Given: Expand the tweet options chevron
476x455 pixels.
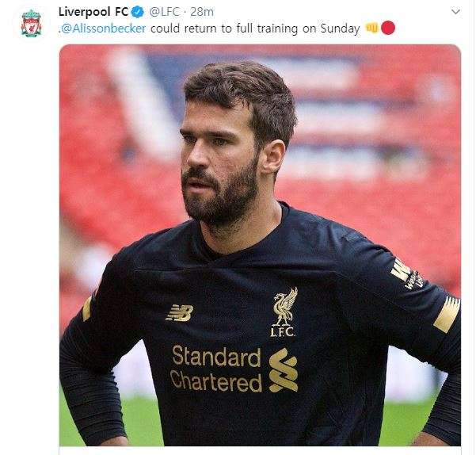Looking at the screenshot, I should click(455, 12).
